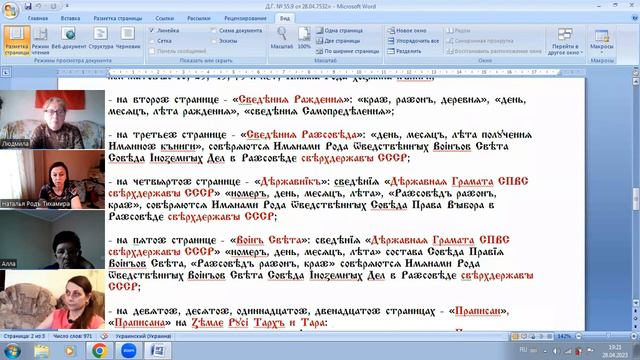This screenshot has height=360, width=640.
Task: Click Синхронная прокрутка icon
Action: pos(450,41)
